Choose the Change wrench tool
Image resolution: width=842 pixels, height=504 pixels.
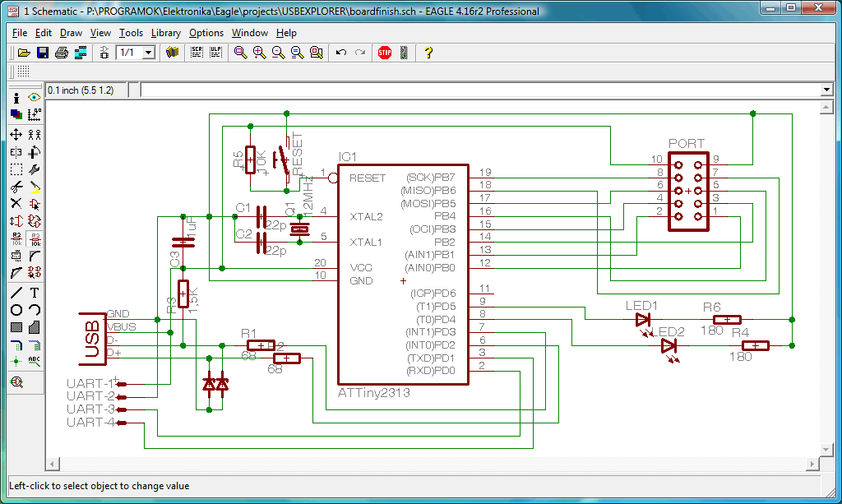tap(35, 169)
